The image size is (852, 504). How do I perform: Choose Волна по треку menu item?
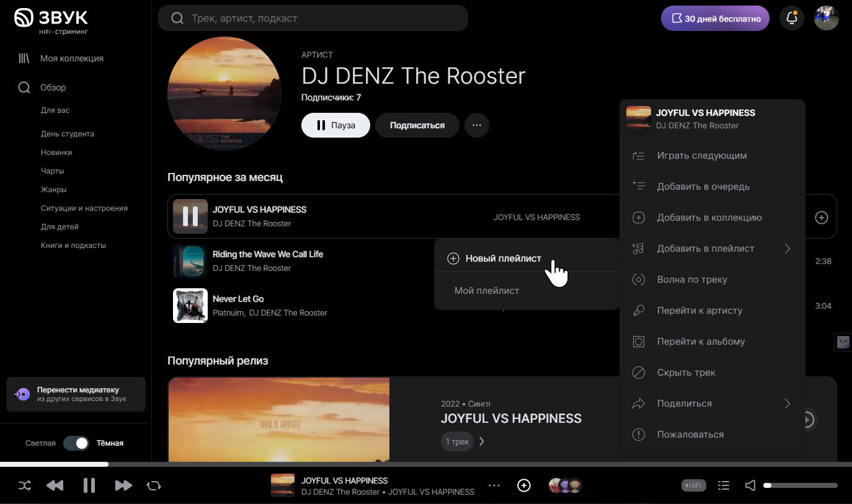pyautogui.click(x=712, y=280)
